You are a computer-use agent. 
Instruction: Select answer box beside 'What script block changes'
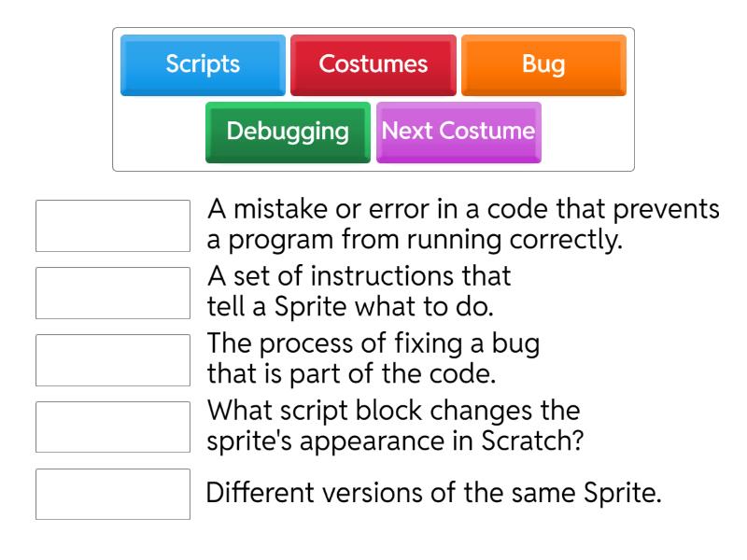tap(112, 427)
